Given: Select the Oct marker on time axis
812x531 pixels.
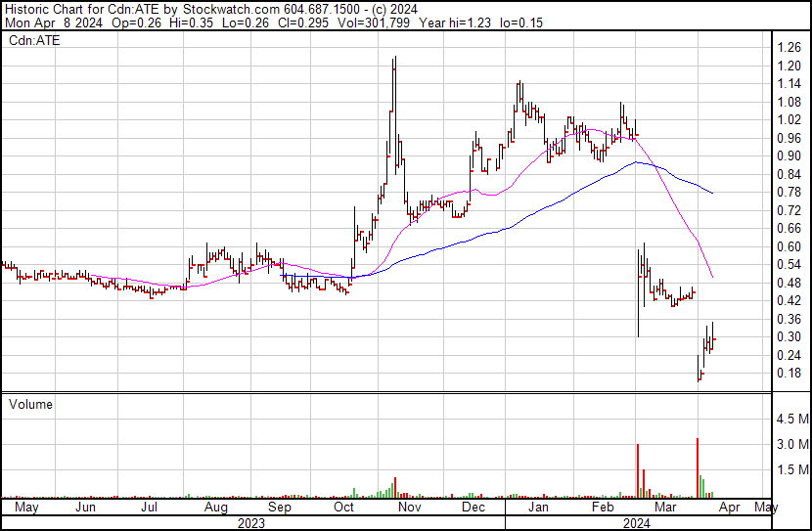Looking at the screenshot, I should 344,508.
